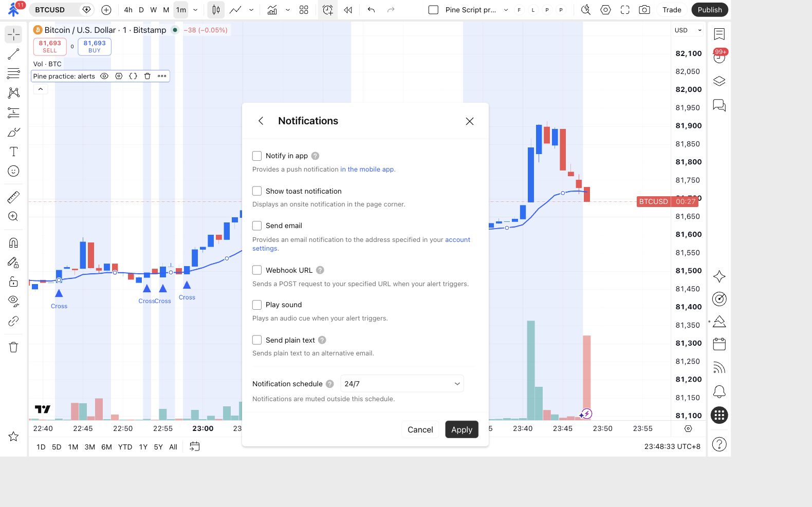This screenshot has height=507, width=812.
Task: Toggle visibility of Pine practice: alerts indicator
Action: tap(104, 76)
